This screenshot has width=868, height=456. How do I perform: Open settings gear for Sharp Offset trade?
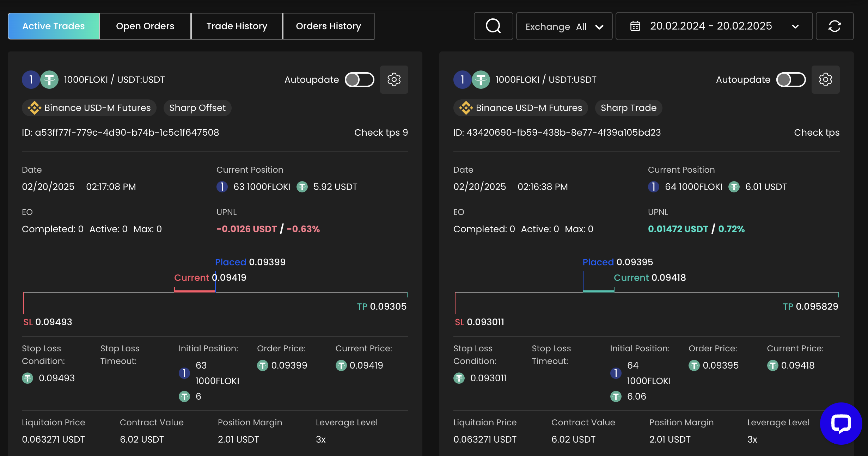click(394, 80)
